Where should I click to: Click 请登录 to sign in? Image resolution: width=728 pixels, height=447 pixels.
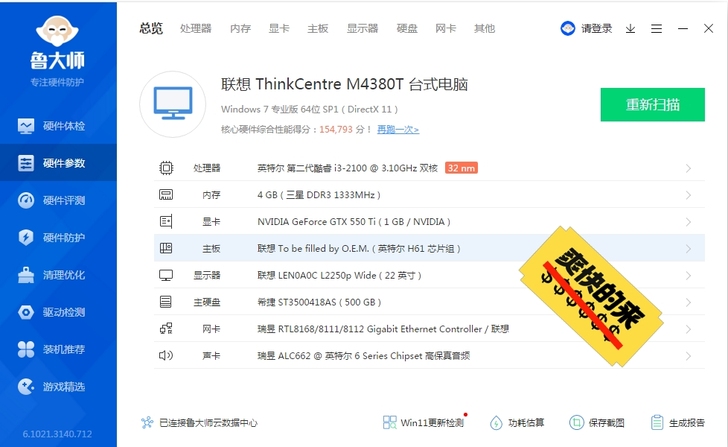(x=597, y=28)
